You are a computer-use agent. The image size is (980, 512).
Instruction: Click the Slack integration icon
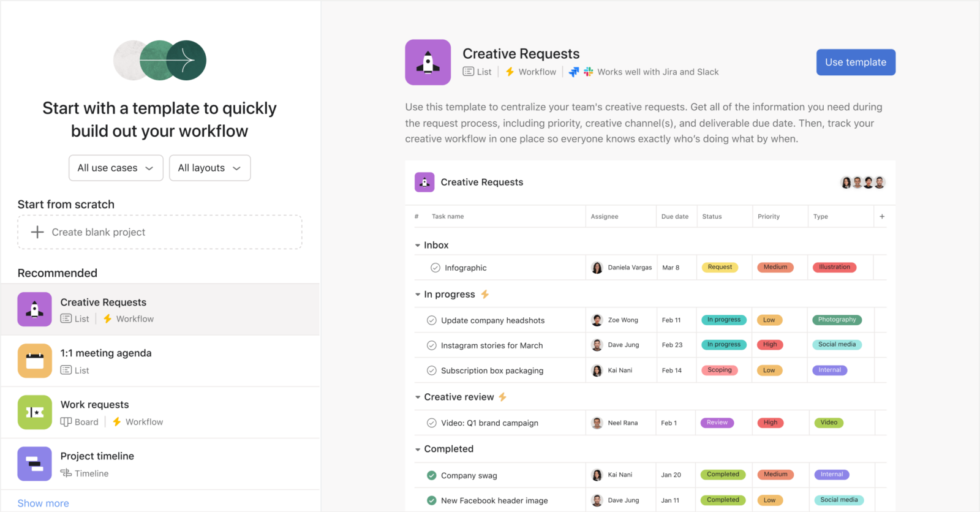(588, 72)
